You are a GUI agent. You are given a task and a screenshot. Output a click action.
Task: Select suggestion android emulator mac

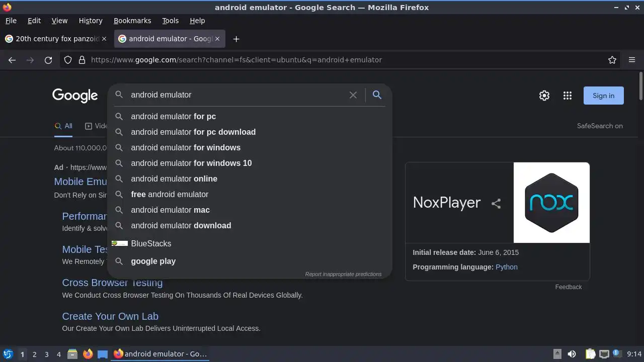(x=250, y=210)
